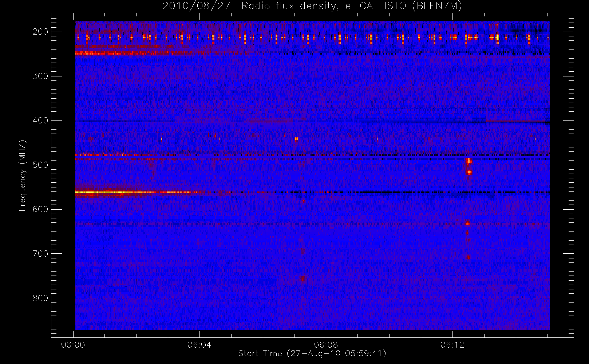Viewport: 589px width, 364px height.
Task: Click the 06:08 time tick label
Action: (x=326, y=345)
